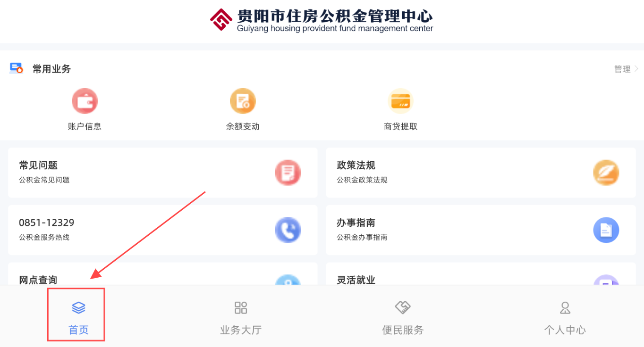This screenshot has width=644, height=347.
Task: Open the 常见问题 card title
Action: tap(38, 165)
